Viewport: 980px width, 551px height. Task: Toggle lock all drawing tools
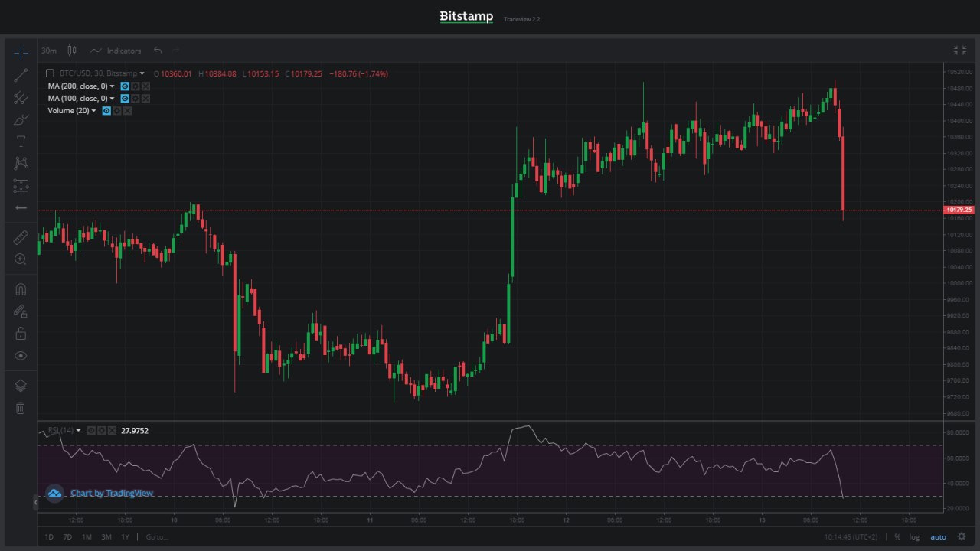click(21, 334)
